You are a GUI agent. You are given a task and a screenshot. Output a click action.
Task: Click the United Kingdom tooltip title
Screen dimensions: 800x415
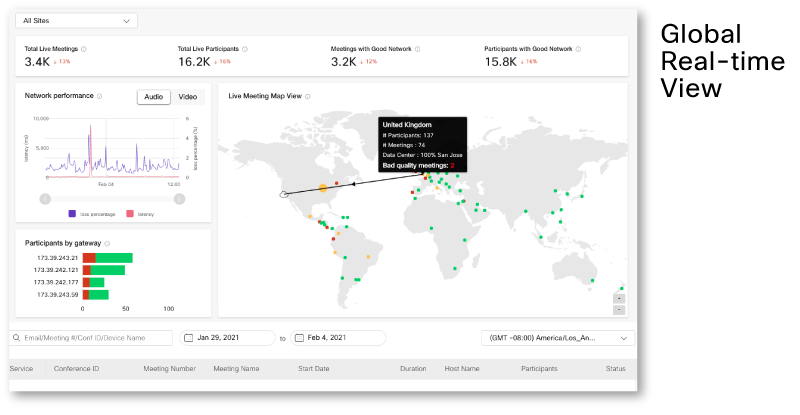click(x=407, y=125)
